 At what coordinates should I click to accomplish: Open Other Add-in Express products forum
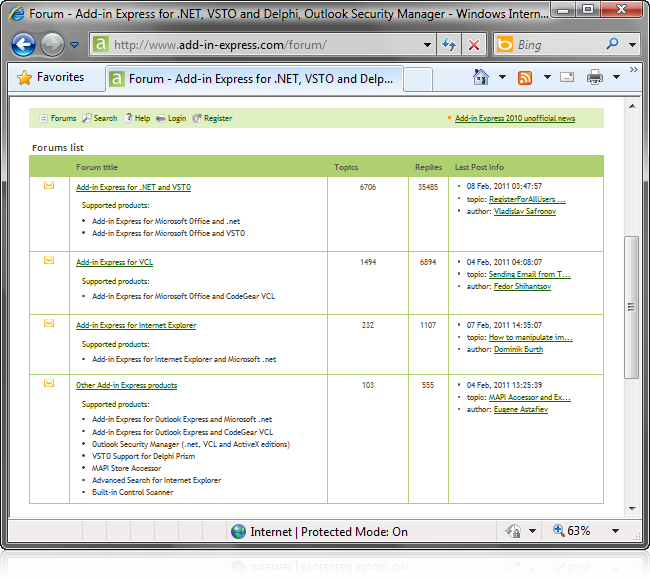(126, 386)
